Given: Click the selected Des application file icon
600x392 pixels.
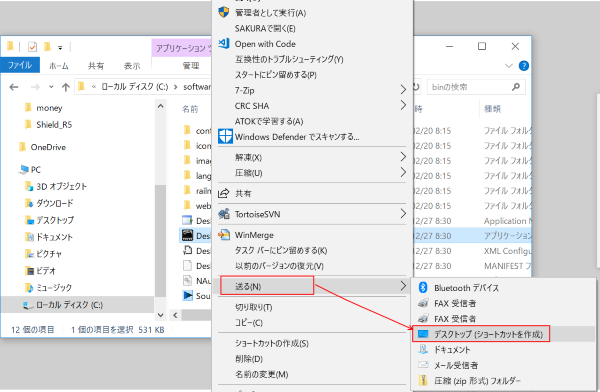Looking at the screenshot, I should pyautogui.click(x=187, y=235).
